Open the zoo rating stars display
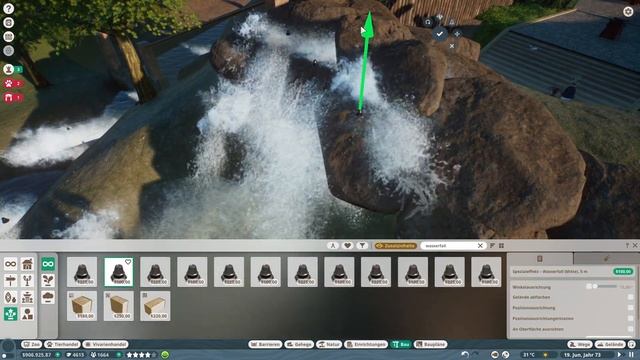 pyautogui.click(x=141, y=355)
